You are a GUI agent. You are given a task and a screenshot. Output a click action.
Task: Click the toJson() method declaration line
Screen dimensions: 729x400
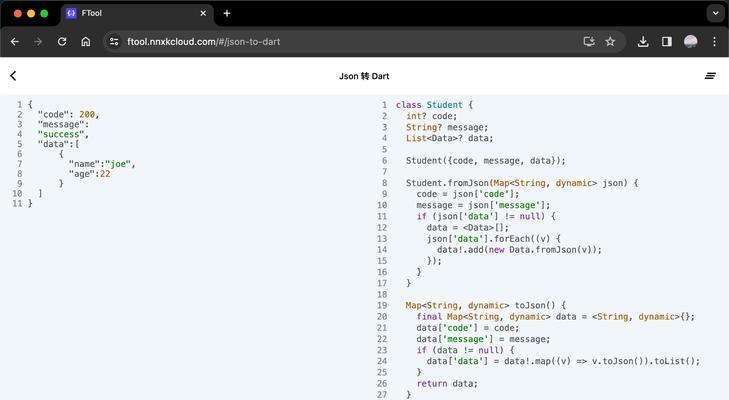(x=486, y=306)
